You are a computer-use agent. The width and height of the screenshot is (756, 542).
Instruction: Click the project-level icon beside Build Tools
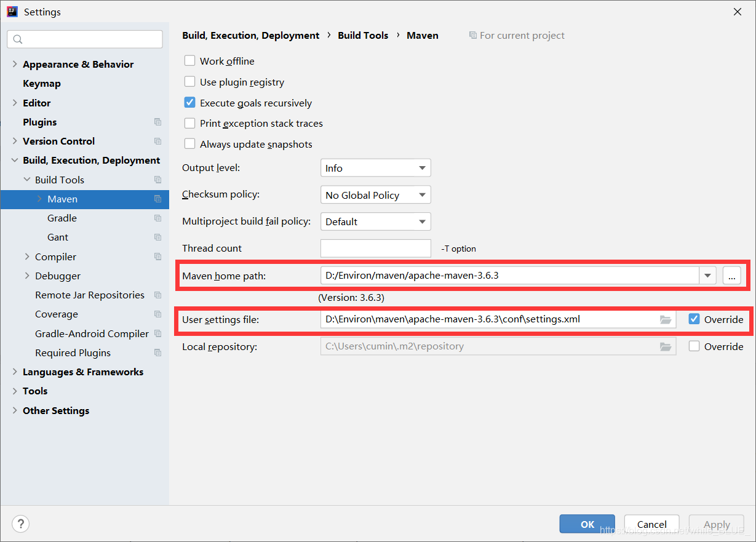(x=158, y=180)
